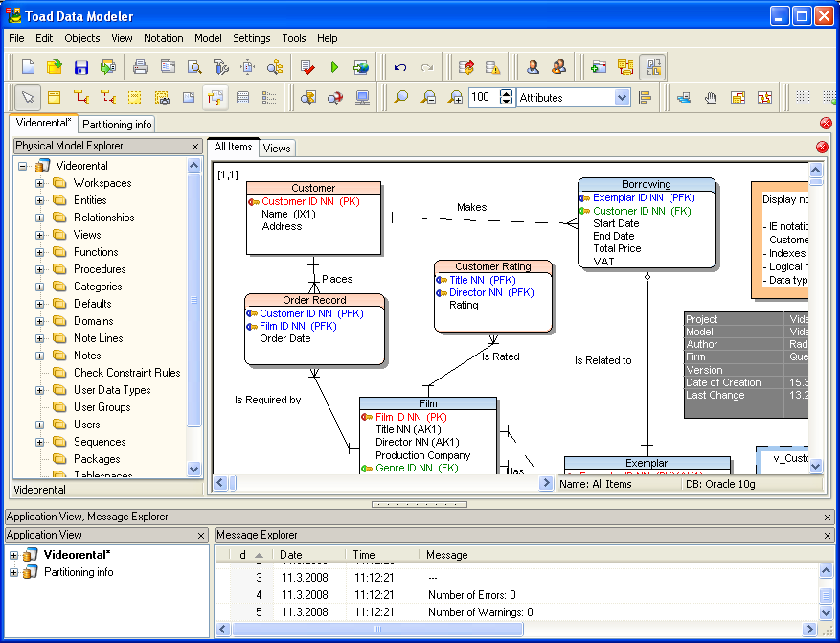The image size is (840, 643).
Task: Expand the Views folder node
Action: click(x=39, y=235)
